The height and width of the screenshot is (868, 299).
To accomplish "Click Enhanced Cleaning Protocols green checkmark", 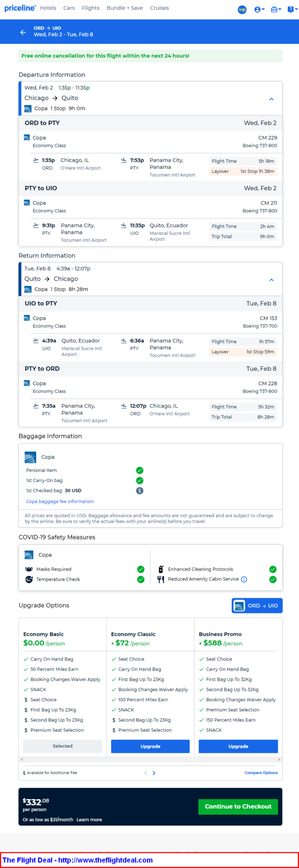I will click(273, 569).
